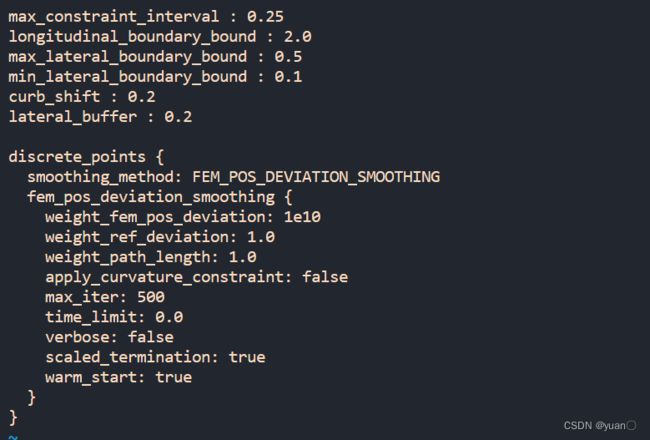Screen dimensions: 650x440
Task: Click false after apply_curvature_constraint
Action: pos(325,277)
